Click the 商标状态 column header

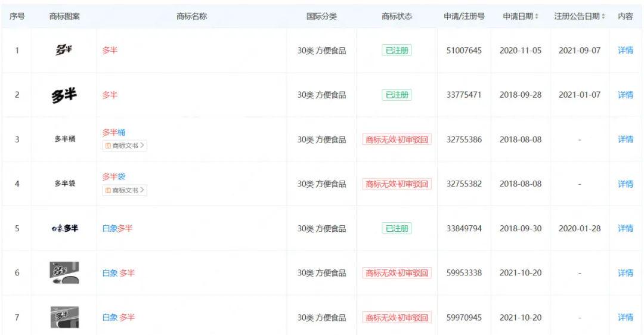click(397, 17)
